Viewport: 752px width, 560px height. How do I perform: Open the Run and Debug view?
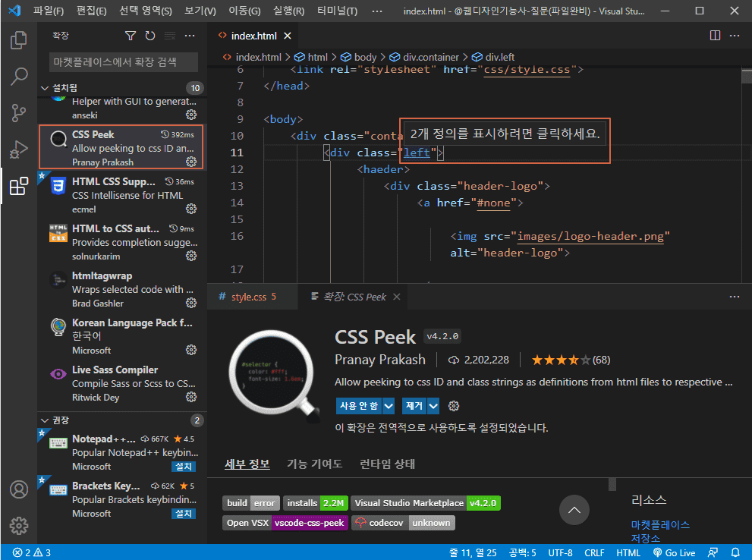(19, 149)
